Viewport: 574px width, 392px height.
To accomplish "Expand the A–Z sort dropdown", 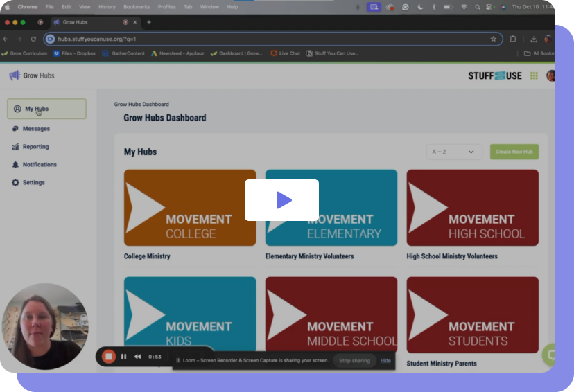I will (x=453, y=152).
